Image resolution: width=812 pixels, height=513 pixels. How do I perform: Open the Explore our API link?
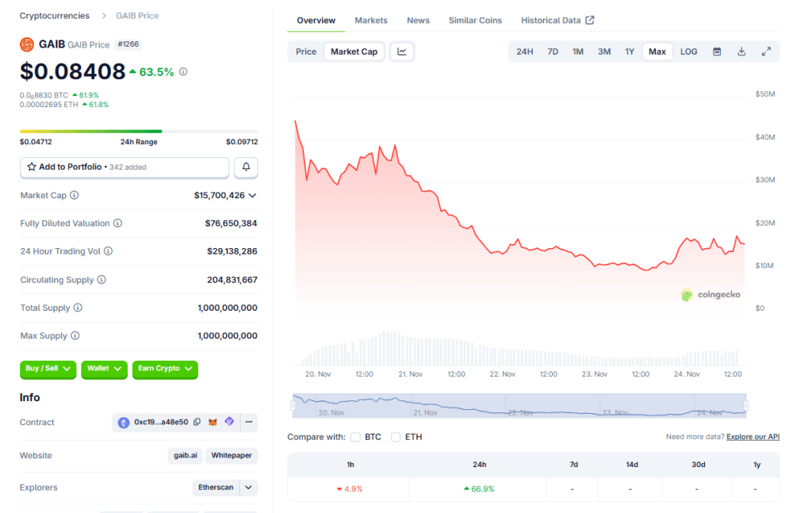(x=753, y=437)
